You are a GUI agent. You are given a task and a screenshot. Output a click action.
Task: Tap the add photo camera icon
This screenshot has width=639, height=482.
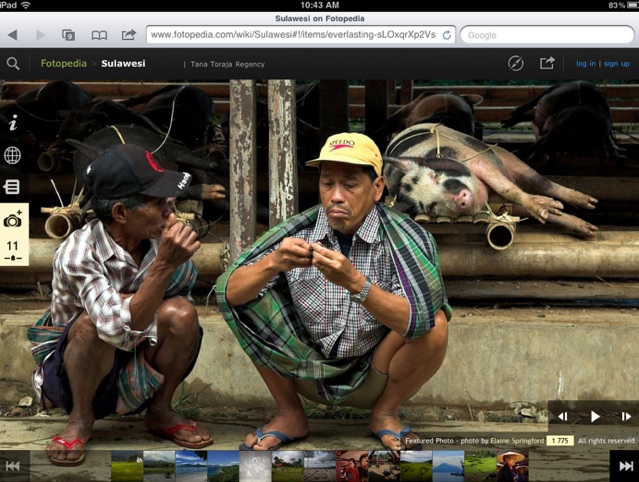(x=13, y=219)
